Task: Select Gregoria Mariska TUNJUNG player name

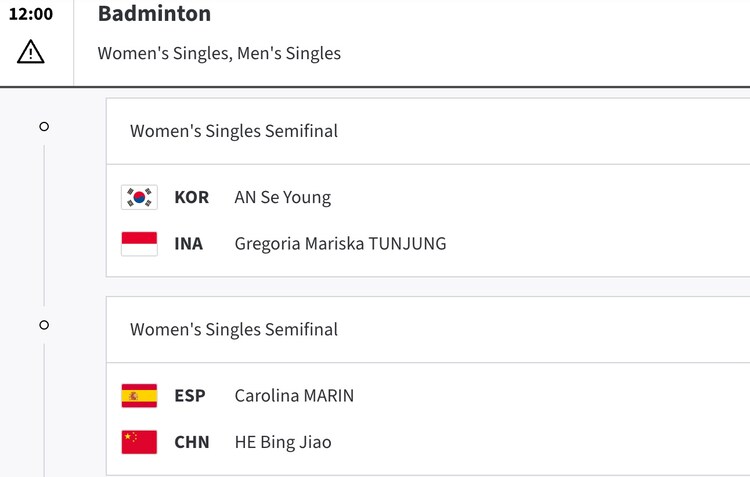Action: pyautogui.click(x=340, y=243)
